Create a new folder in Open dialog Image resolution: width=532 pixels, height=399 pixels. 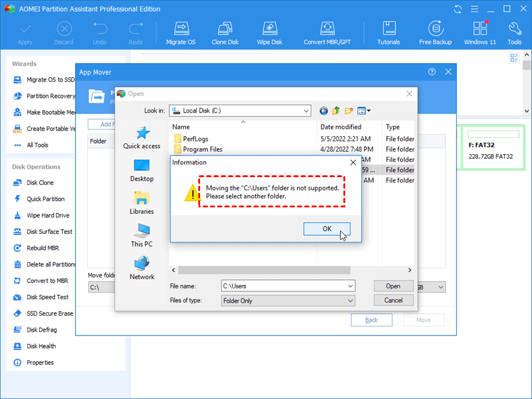click(x=349, y=111)
